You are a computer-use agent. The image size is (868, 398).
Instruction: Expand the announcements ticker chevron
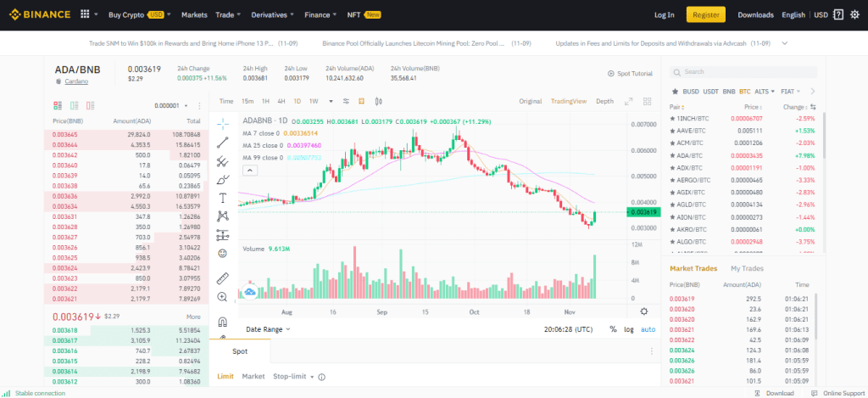pos(784,43)
